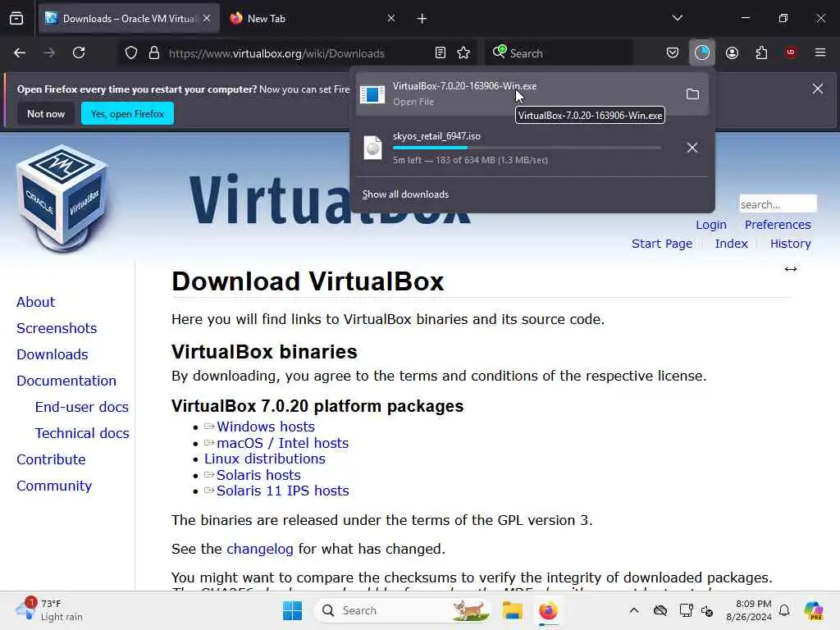Screen dimensions: 840x630
Task: Click the Copilot preview taskbar icon
Action: (x=814, y=610)
